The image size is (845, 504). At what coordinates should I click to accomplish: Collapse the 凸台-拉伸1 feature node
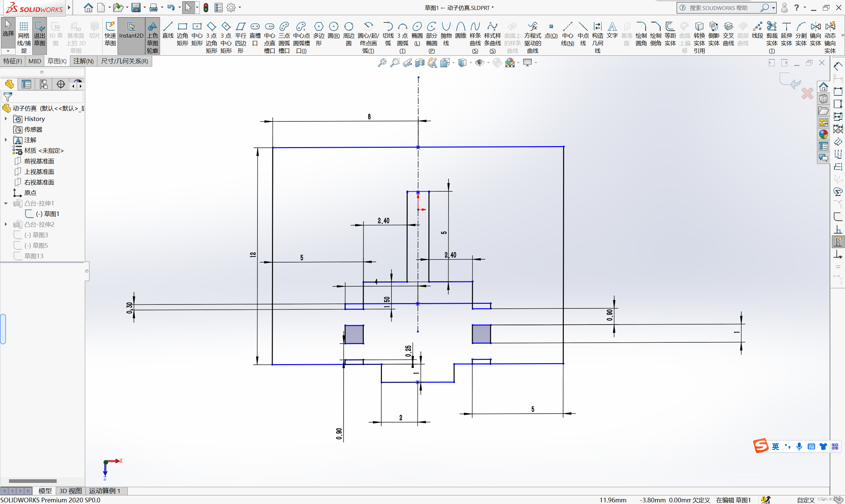[x=6, y=204]
